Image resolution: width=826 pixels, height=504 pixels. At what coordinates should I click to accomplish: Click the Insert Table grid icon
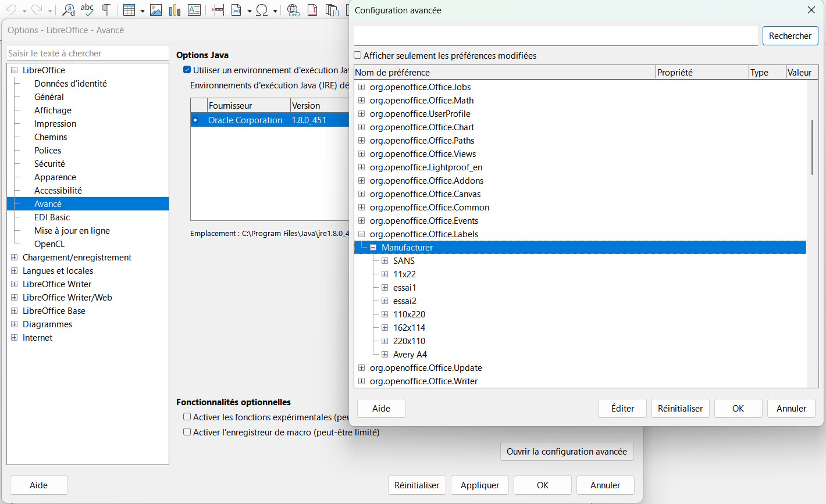[129, 10]
